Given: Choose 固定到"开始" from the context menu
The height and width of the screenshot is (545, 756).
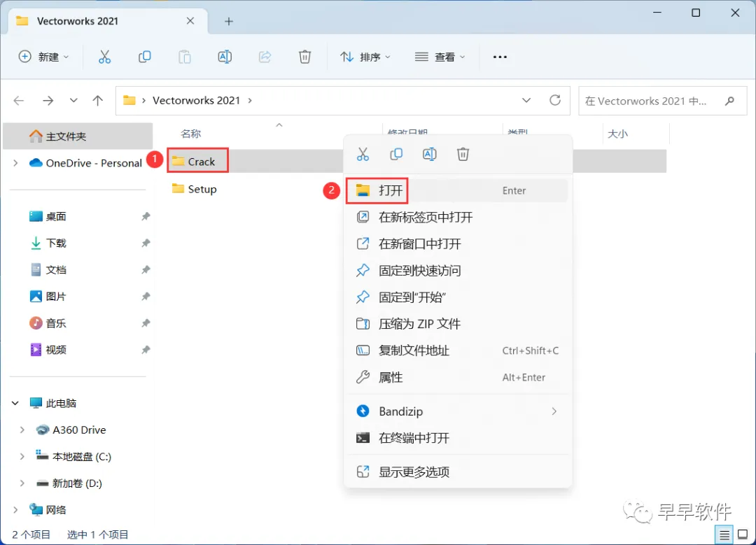Looking at the screenshot, I should pos(457,297).
